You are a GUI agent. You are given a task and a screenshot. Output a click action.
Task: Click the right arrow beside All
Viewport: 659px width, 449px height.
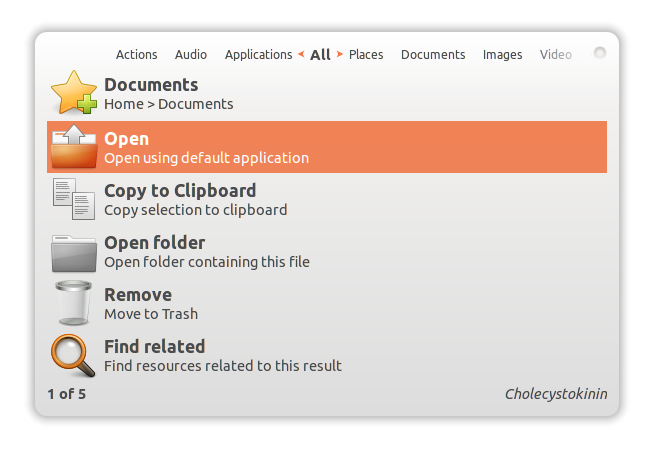pos(340,54)
